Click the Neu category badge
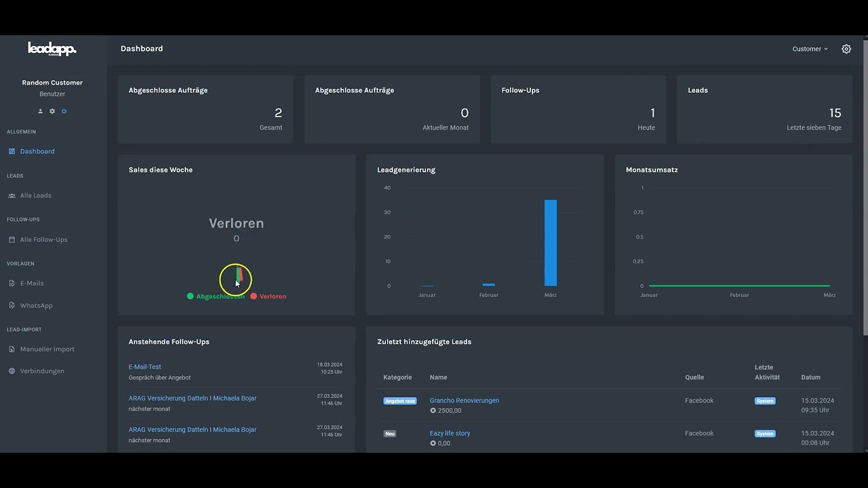Image resolution: width=868 pixels, height=488 pixels. [x=390, y=433]
